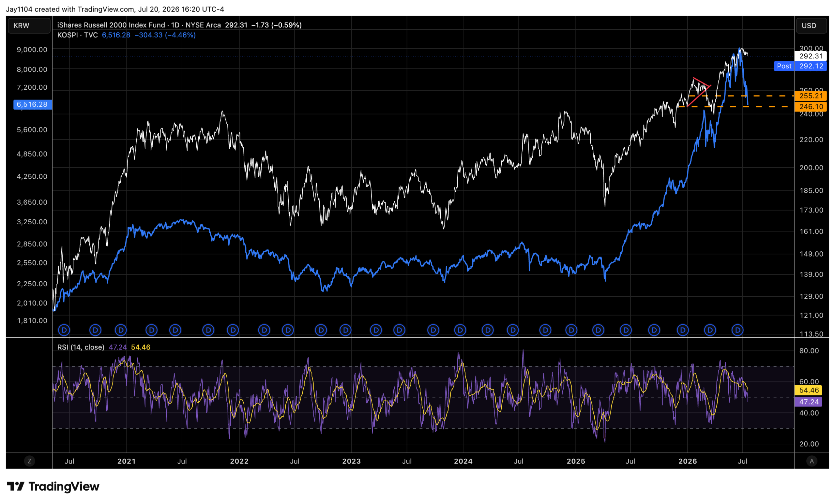Viewport: 835px width, 504px height.
Task: Click the 80.00 RSI scale label
Action: click(809, 351)
